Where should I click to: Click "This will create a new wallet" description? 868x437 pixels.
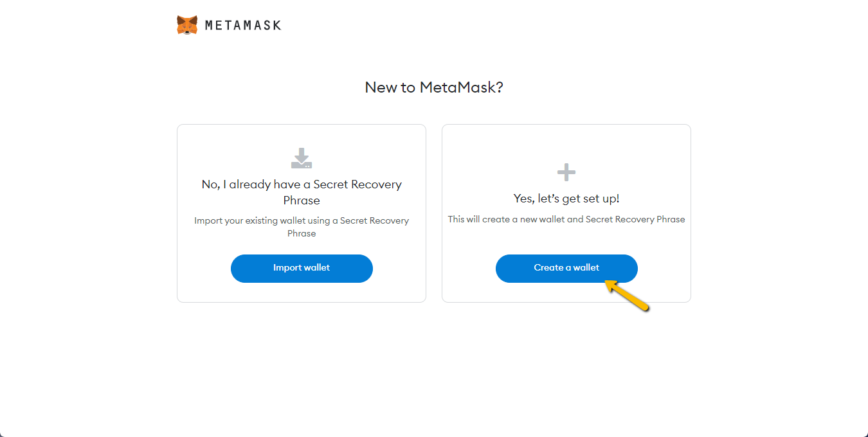[506, 219]
